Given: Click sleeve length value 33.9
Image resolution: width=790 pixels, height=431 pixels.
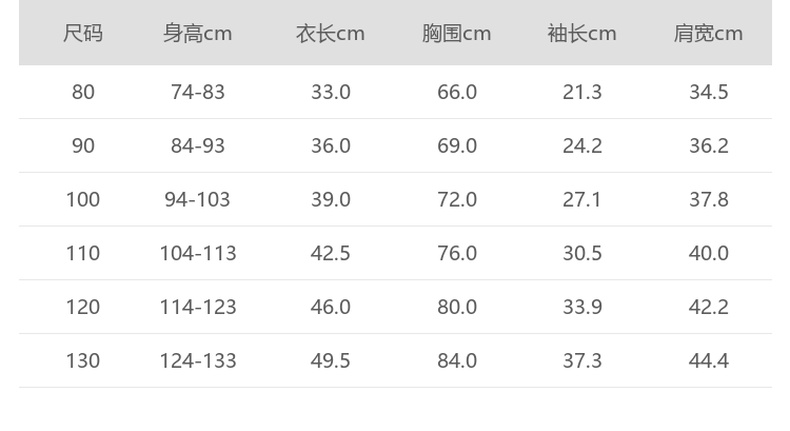Looking at the screenshot, I should [582, 307].
